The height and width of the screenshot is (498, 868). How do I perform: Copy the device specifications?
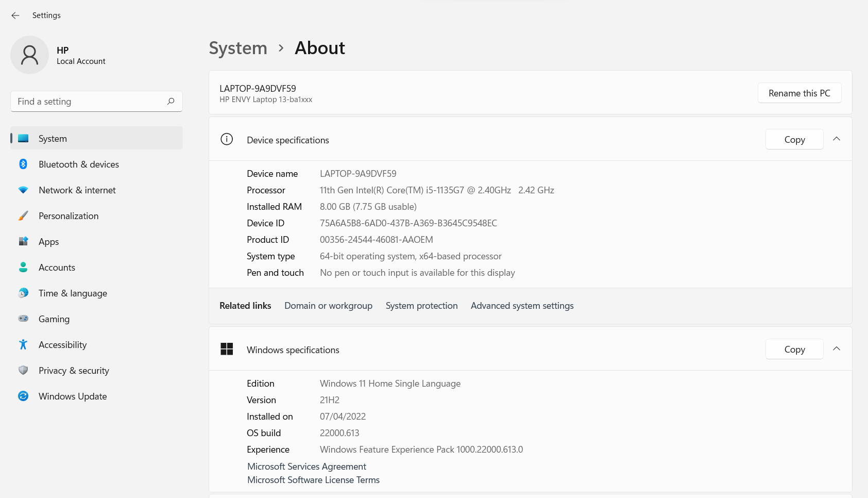[x=794, y=140]
